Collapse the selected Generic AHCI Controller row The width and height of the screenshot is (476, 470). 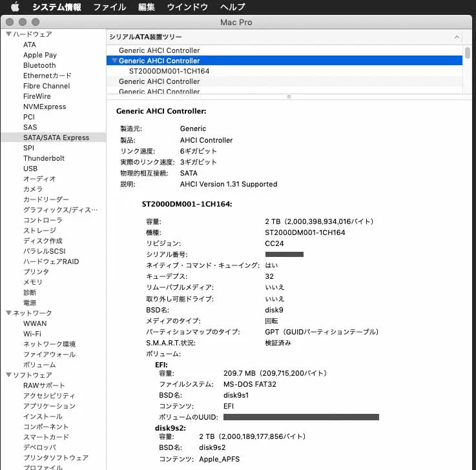114,61
